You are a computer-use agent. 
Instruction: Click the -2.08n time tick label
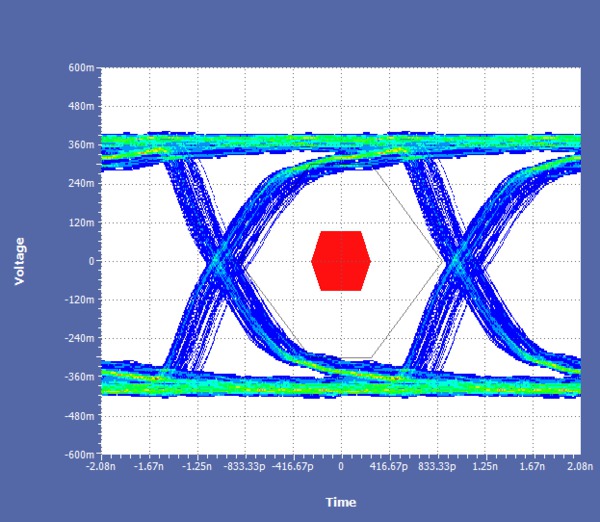102,467
